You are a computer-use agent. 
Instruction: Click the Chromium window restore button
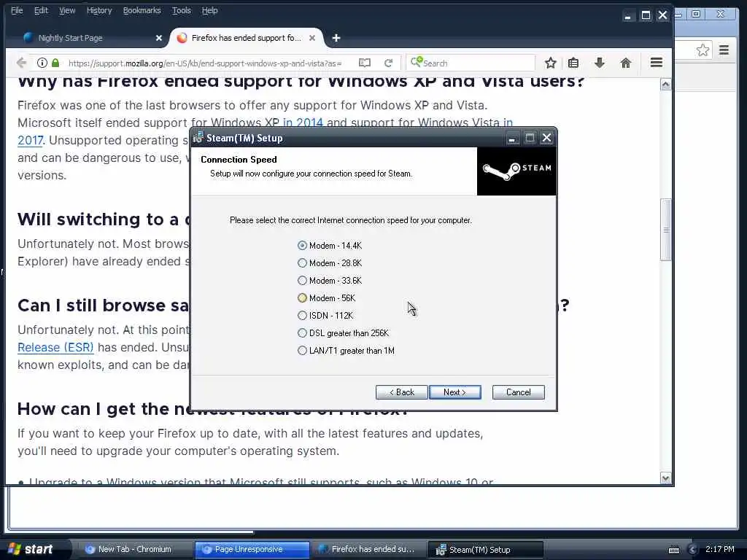click(695, 15)
